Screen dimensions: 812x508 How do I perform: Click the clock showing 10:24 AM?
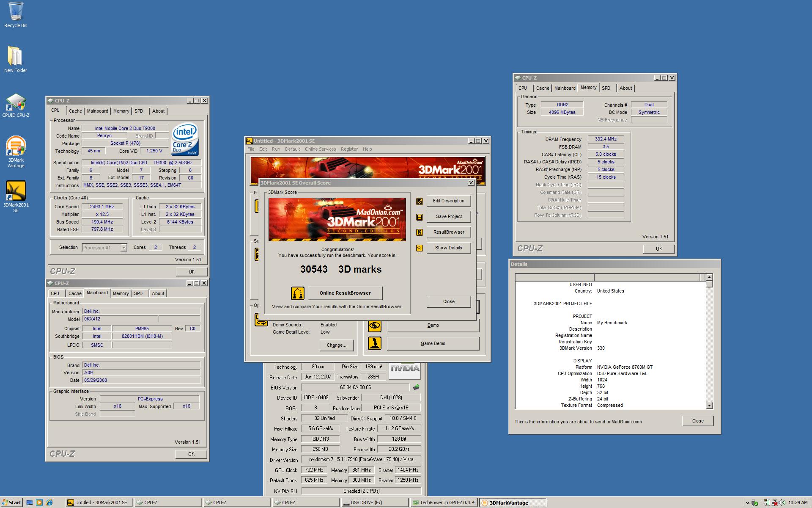[798, 502]
